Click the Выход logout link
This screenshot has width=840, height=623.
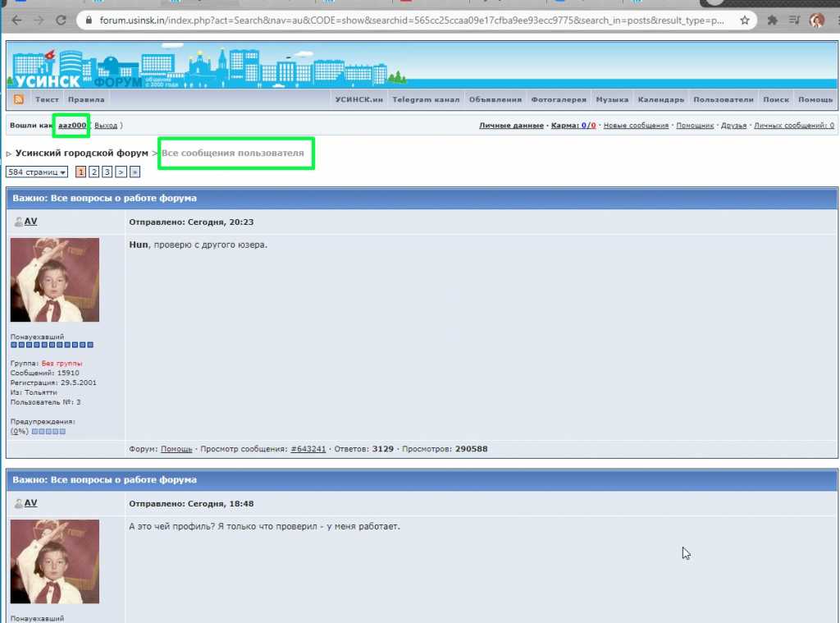[105, 126]
